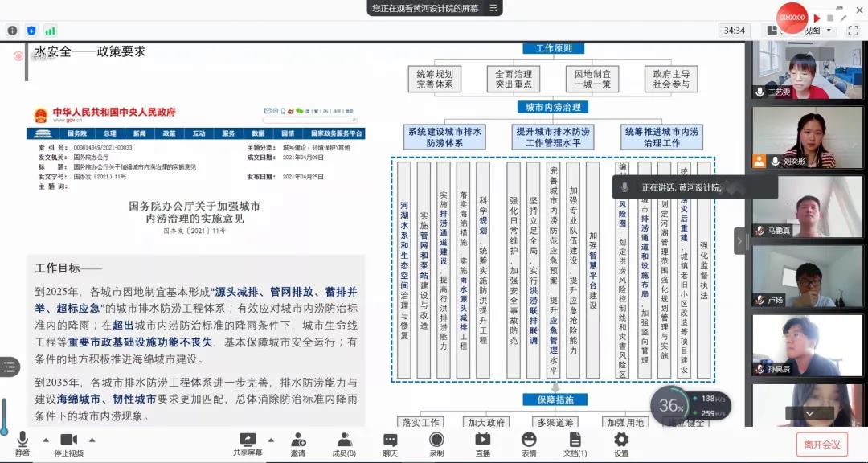Click the 离开会议 leave meeting button
Image resolution: width=868 pixels, height=463 pixels.
click(821, 444)
